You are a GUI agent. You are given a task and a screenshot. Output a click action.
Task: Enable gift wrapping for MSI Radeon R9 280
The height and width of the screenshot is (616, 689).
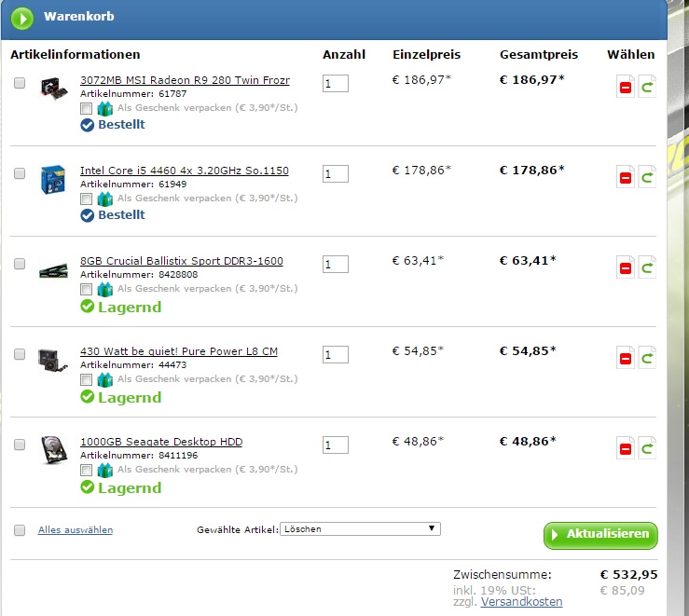click(86, 108)
